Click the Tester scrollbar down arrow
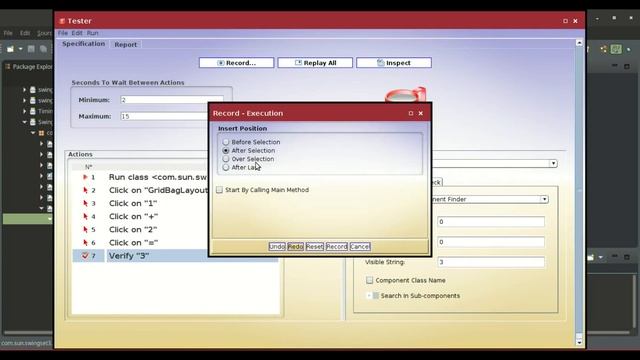 tap(579, 342)
